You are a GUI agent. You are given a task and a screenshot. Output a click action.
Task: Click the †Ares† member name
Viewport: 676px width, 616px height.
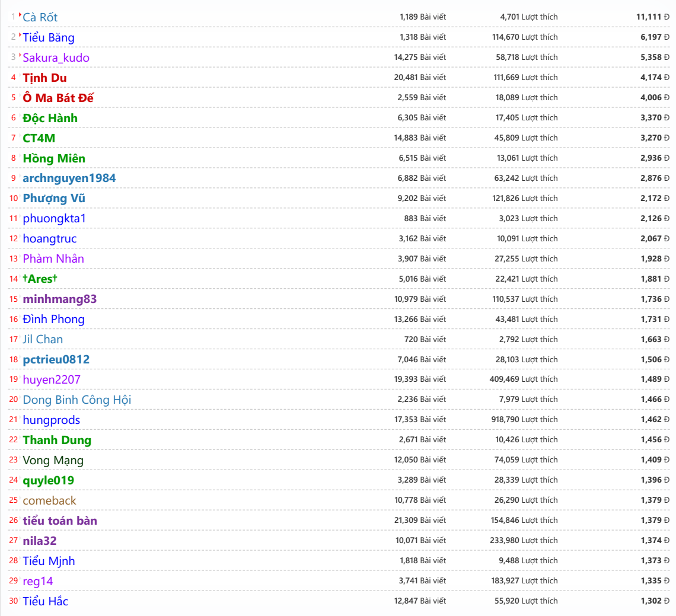click(x=40, y=279)
